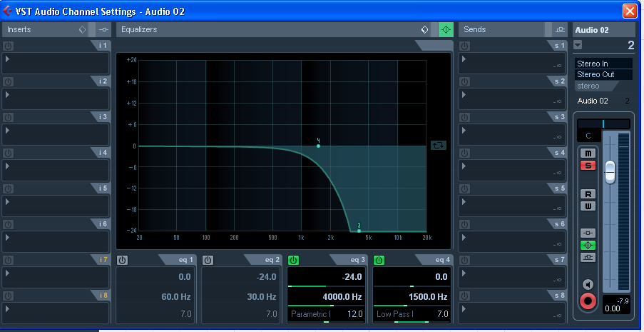
Task: Toggle the i 2 insert power button
Action: tap(9, 81)
